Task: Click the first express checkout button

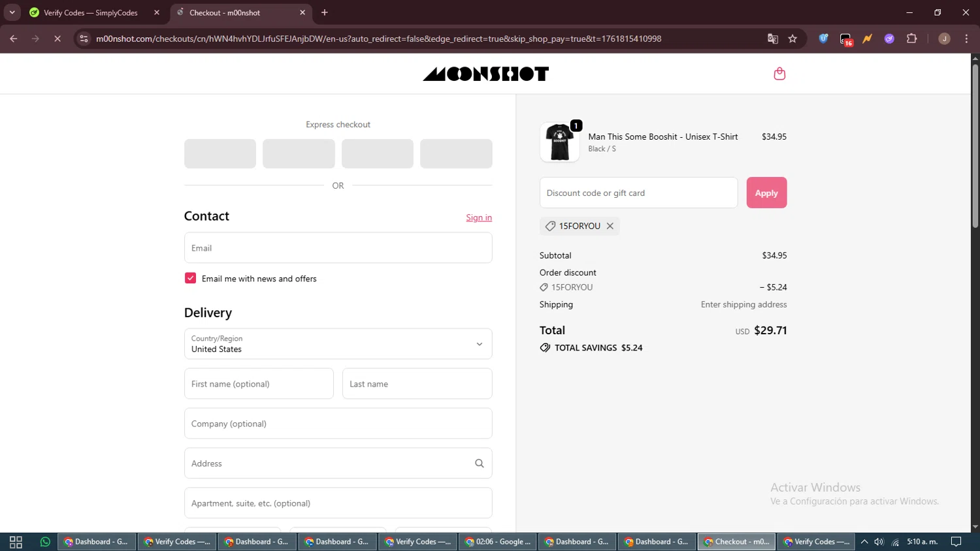Action: 220,153
